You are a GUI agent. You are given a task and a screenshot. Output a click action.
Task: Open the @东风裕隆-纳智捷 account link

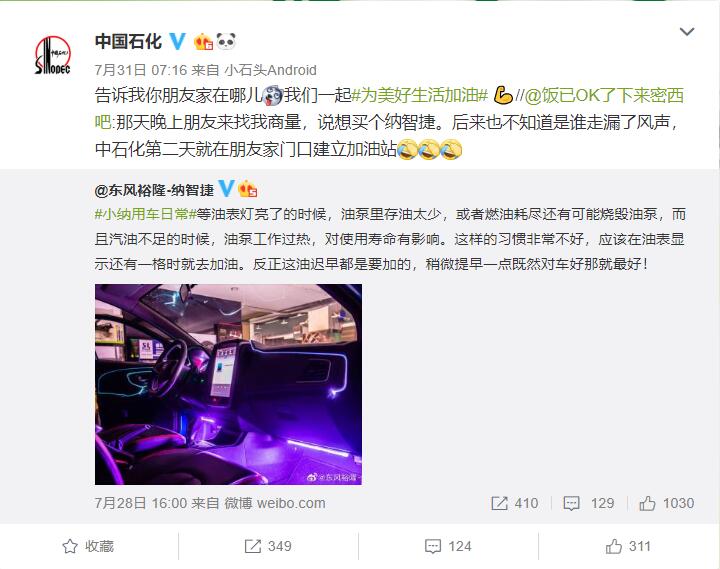[154, 190]
